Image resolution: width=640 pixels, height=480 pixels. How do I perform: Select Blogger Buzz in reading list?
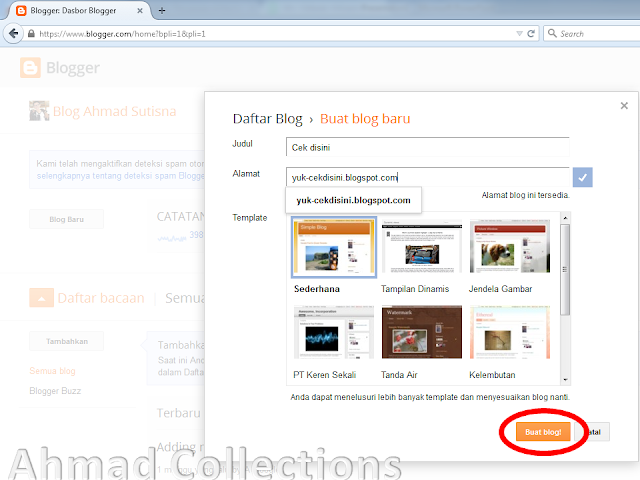point(55,391)
